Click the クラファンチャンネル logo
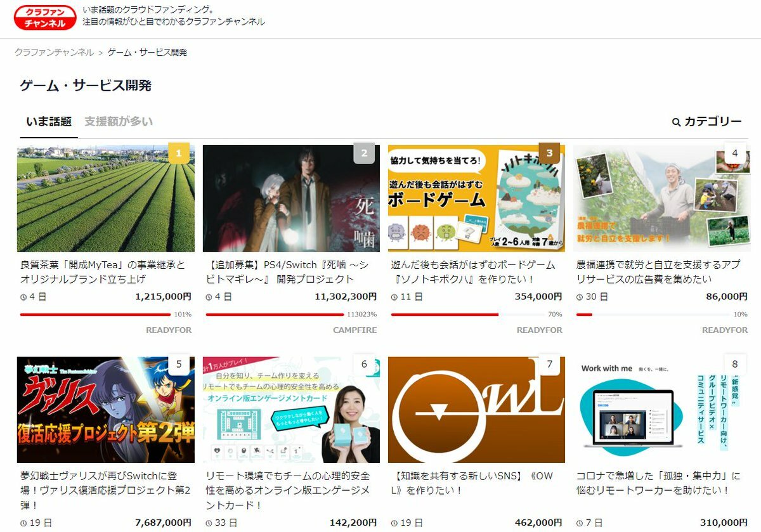This screenshot has width=761, height=532. [44, 18]
